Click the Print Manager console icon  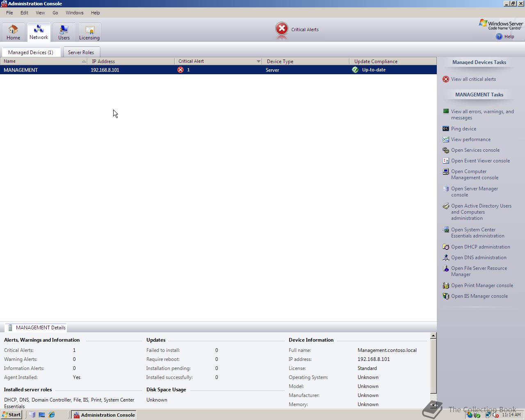[x=446, y=285]
